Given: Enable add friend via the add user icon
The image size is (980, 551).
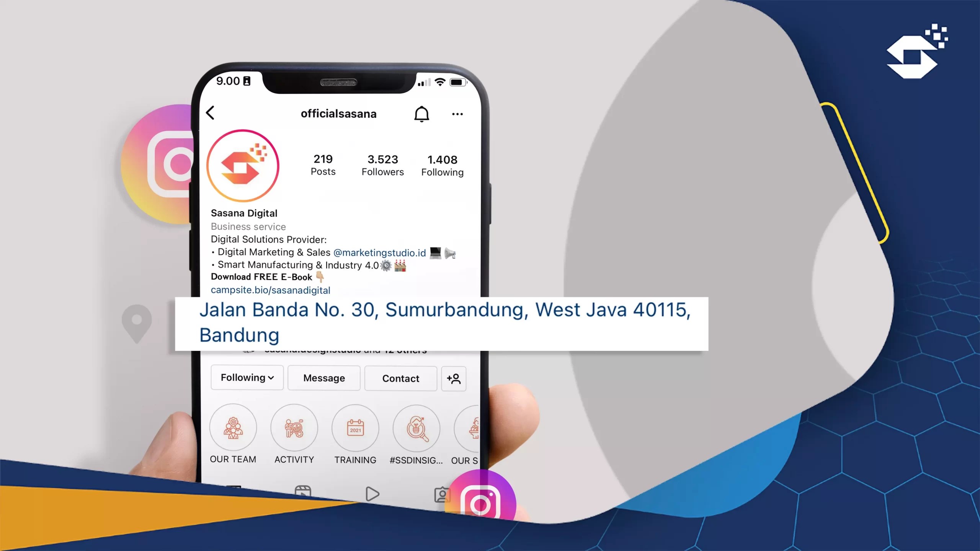Looking at the screenshot, I should 454,378.
